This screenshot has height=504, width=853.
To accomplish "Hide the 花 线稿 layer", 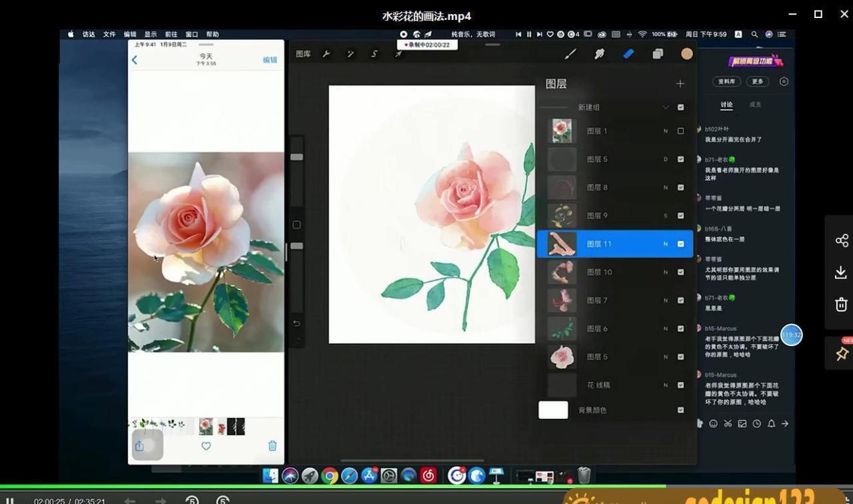I will [680, 385].
